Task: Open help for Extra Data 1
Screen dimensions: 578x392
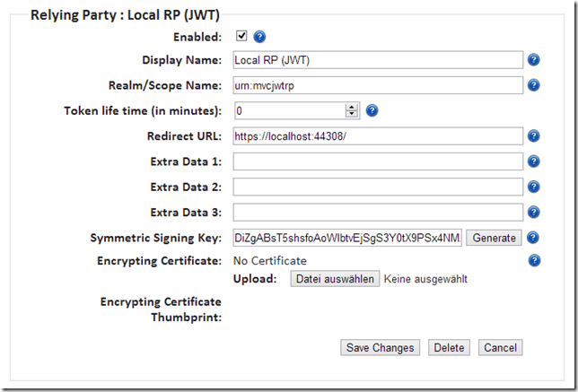Action: [x=533, y=161]
